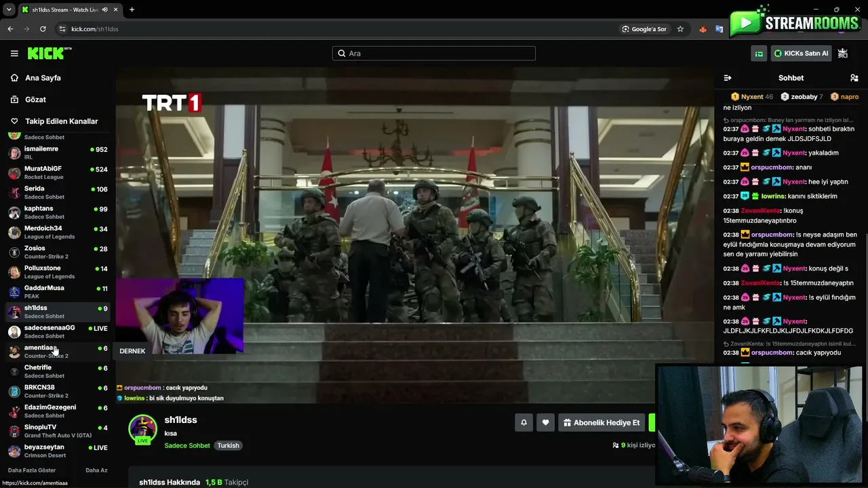
Task: Open beyazseytan channel in the sidebar
Action: 58,451
